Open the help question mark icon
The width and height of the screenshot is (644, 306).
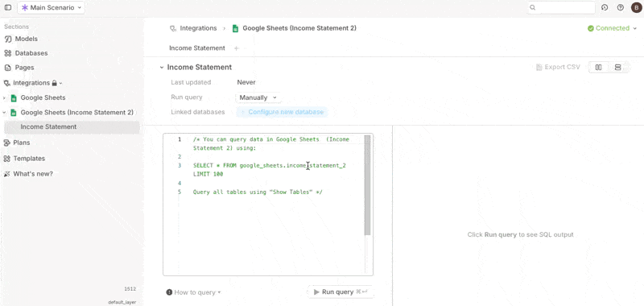620,7
